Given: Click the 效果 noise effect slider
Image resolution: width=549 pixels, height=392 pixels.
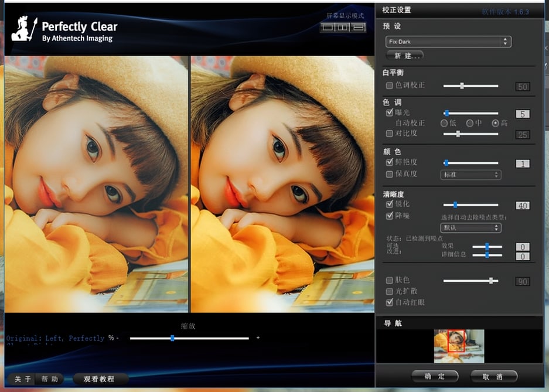Looking at the screenshot, I should (487, 247).
